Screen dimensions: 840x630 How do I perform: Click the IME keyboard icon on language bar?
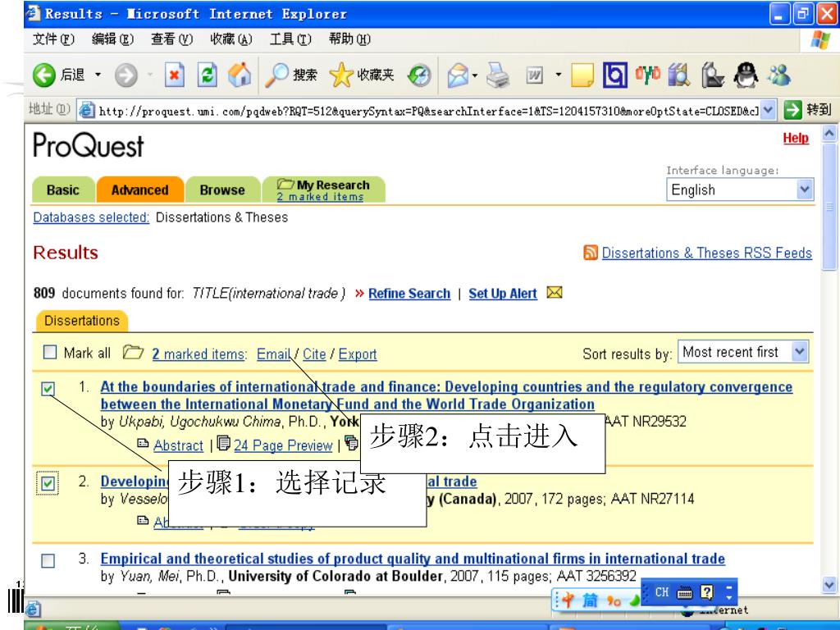tap(685, 592)
